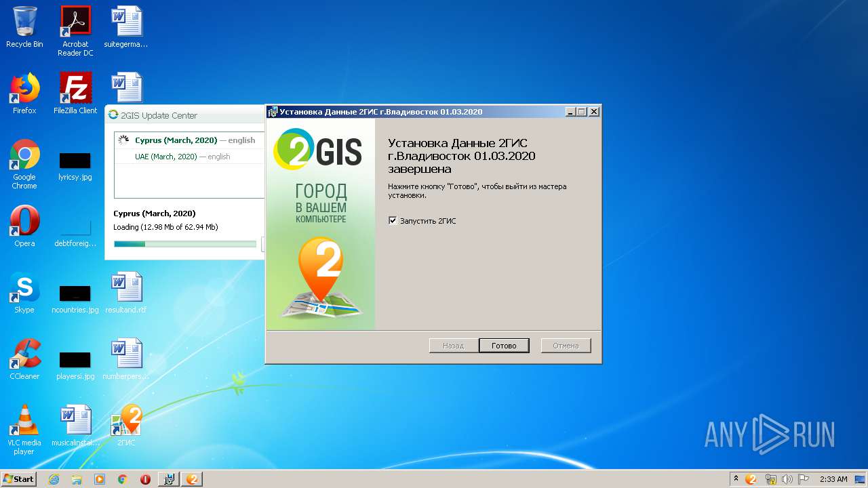Click the 2GIS tray icon
Viewport: 868px width, 488px height.
tap(751, 479)
